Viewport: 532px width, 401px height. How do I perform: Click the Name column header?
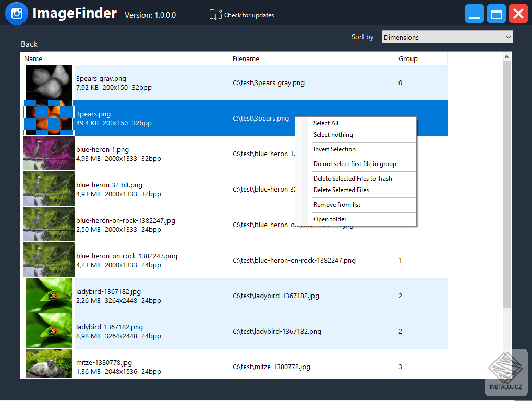[x=125, y=59]
